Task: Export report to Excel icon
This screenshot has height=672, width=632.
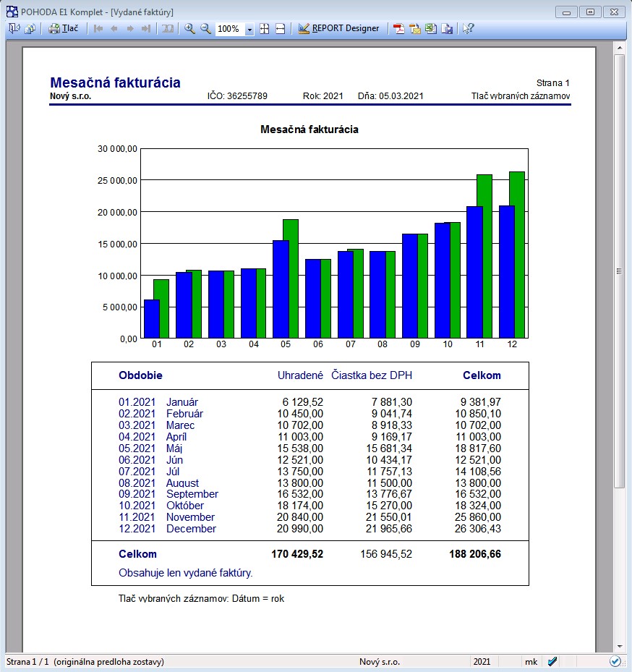Action: [x=431, y=29]
